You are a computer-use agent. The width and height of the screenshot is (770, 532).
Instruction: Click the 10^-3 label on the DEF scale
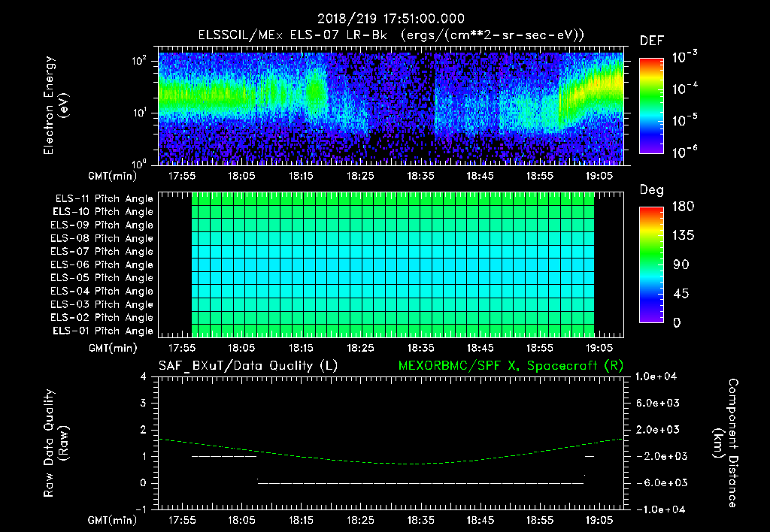(x=684, y=56)
